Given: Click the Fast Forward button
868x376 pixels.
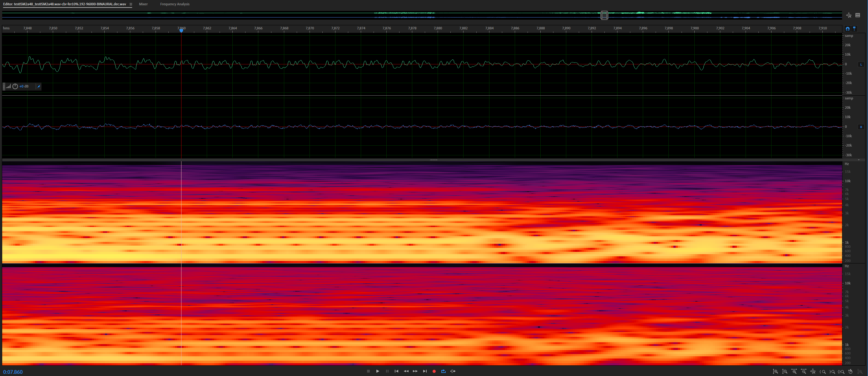Looking at the screenshot, I should click(415, 371).
